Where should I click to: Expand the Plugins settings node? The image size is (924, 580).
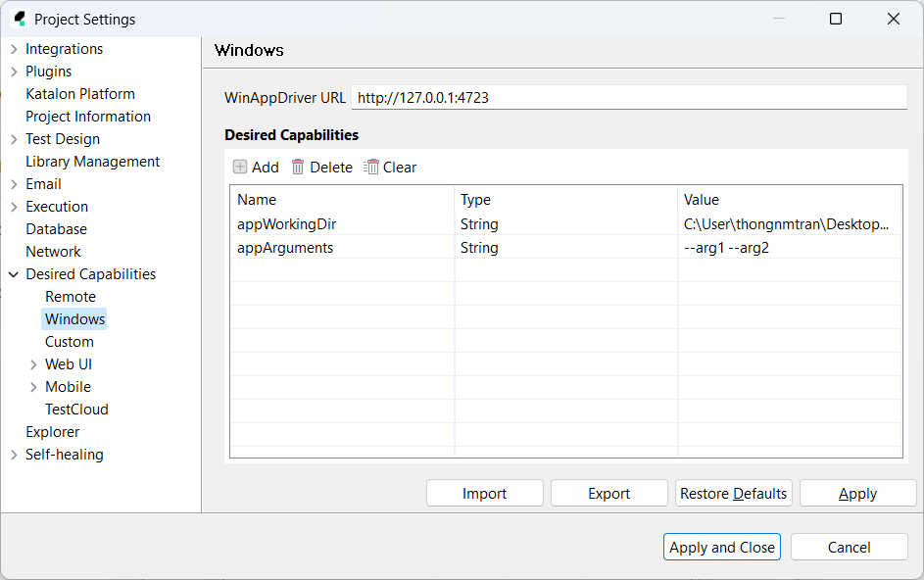pyautogui.click(x=14, y=72)
